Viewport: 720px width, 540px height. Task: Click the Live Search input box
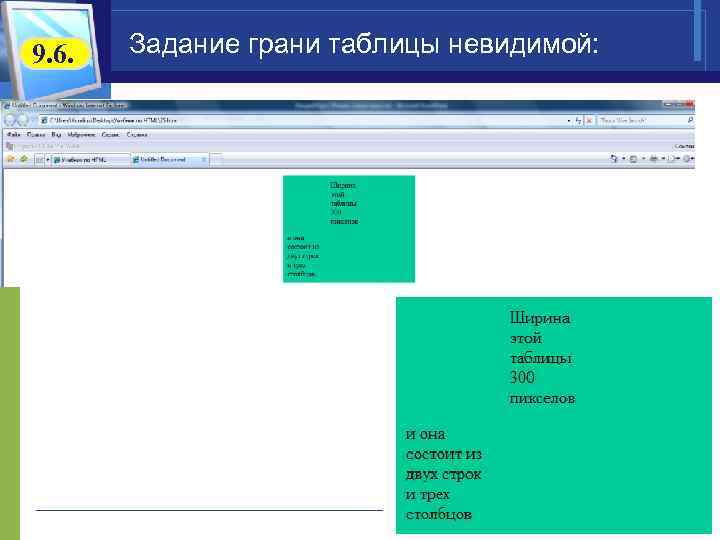tap(641, 120)
